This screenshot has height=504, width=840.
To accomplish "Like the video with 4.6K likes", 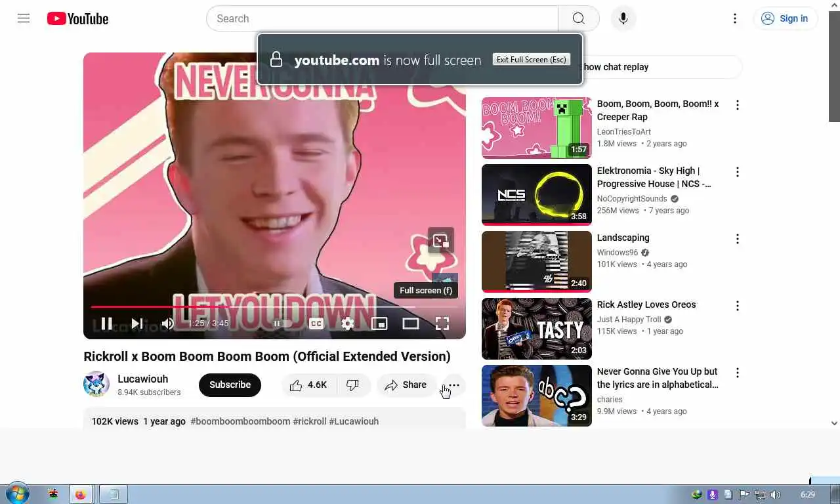I will 308,385.
